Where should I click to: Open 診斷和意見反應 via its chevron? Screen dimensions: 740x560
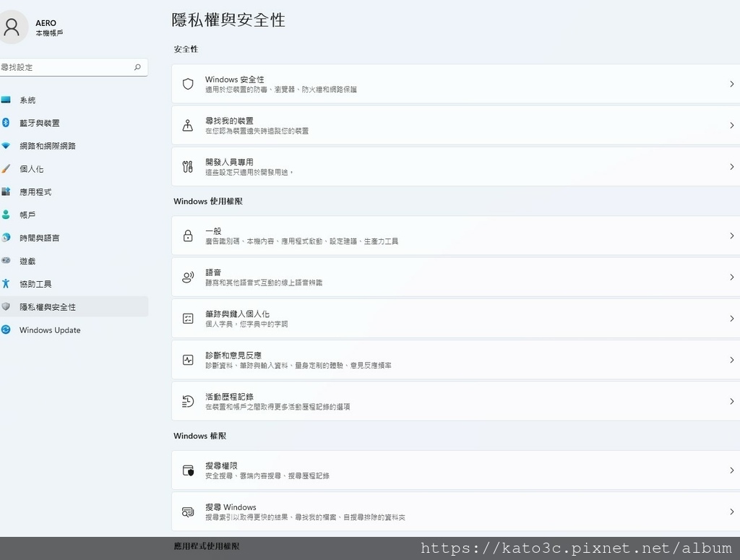[731, 360]
